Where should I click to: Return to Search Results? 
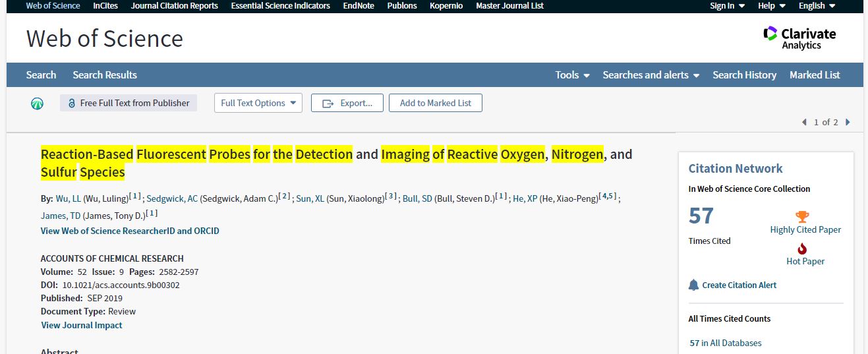[105, 74]
